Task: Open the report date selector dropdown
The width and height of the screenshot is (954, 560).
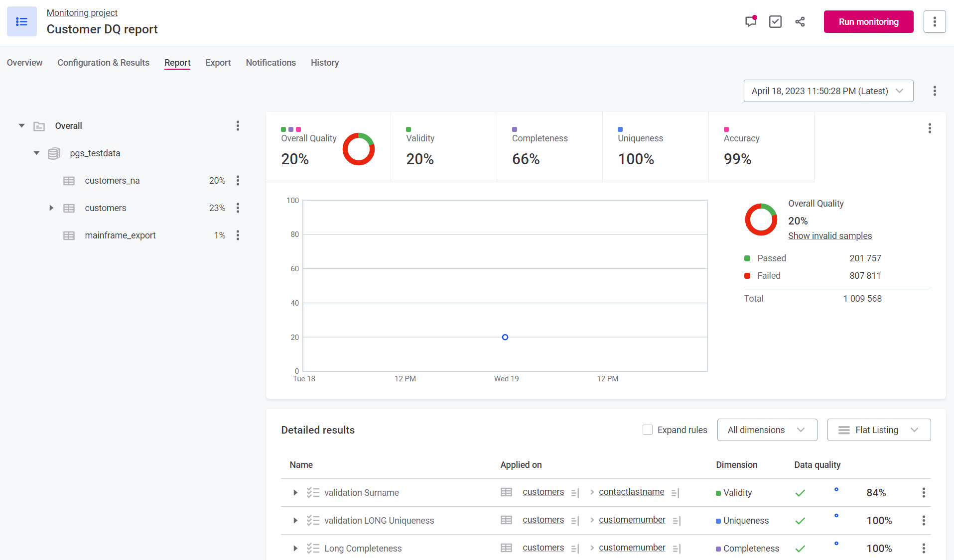Action: pyautogui.click(x=828, y=91)
